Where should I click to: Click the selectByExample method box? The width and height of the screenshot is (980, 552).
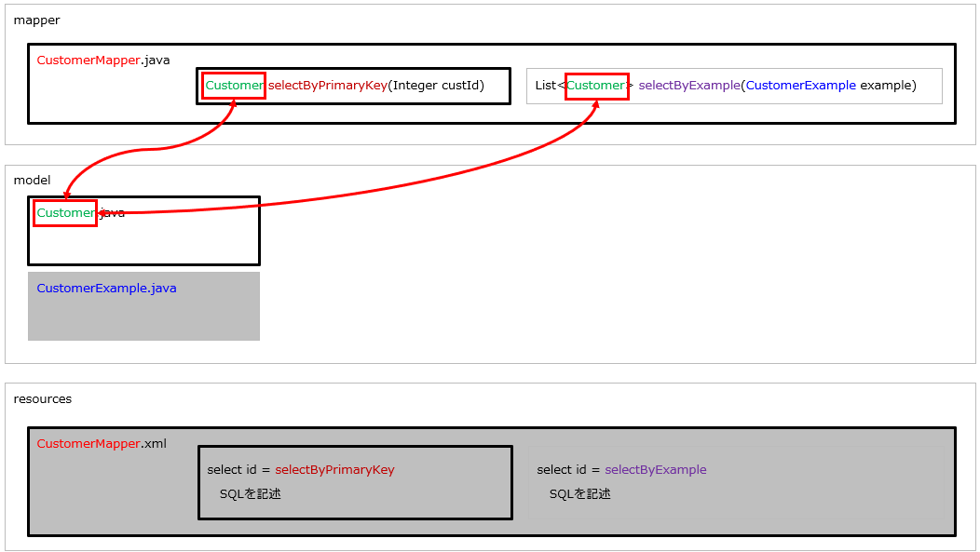[734, 86]
